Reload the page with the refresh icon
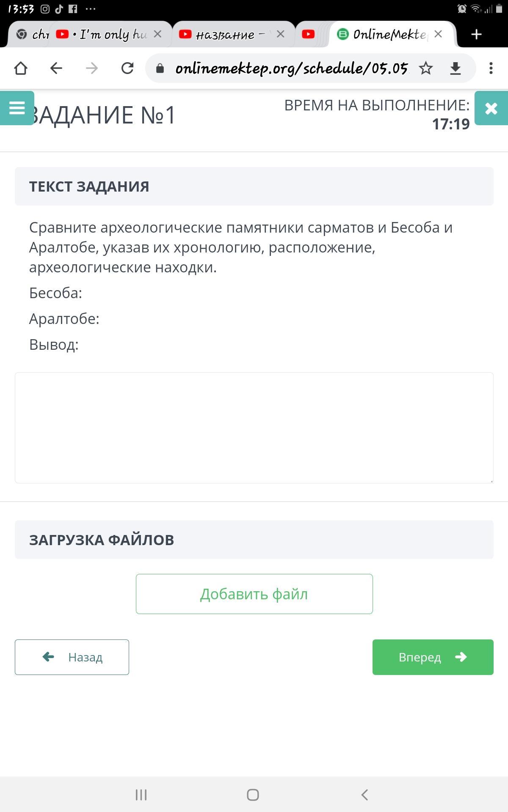 pos(127,68)
